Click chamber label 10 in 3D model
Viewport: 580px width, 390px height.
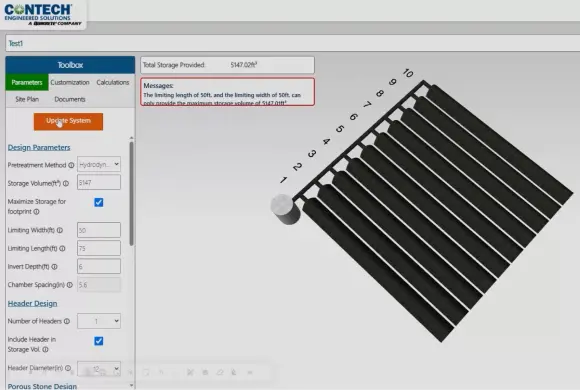tap(408, 73)
